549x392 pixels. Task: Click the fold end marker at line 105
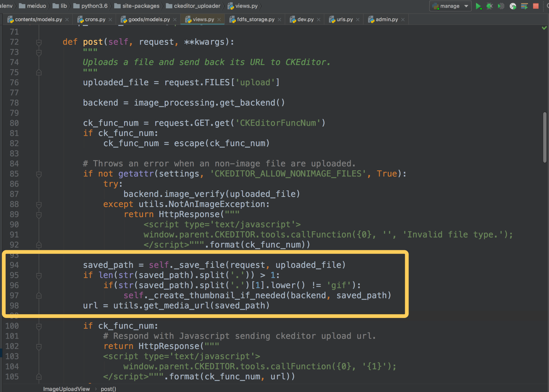click(x=39, y=377)
